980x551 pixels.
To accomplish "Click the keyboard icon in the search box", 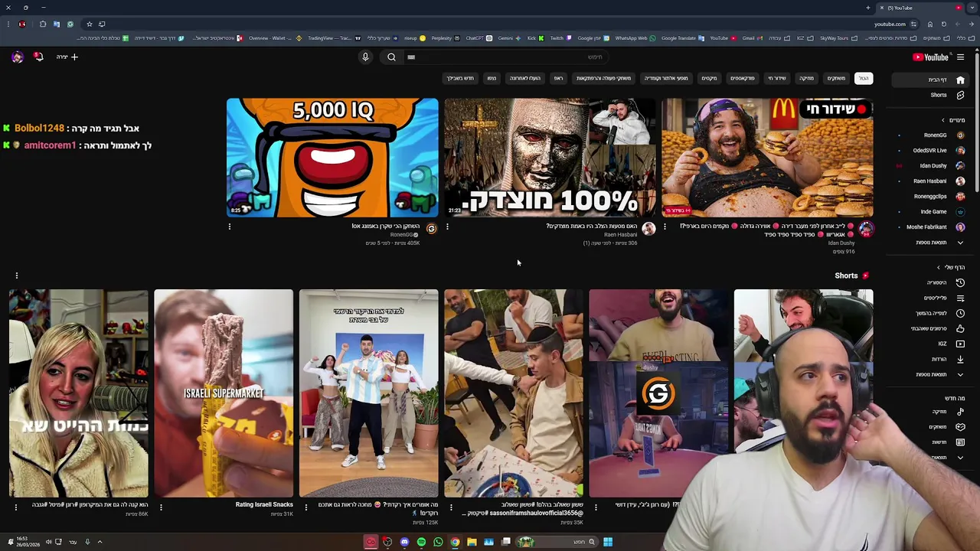I will 411,57.
